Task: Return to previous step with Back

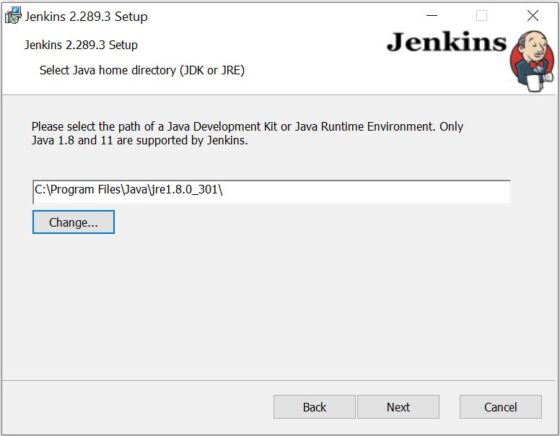Action: [314, 407]
